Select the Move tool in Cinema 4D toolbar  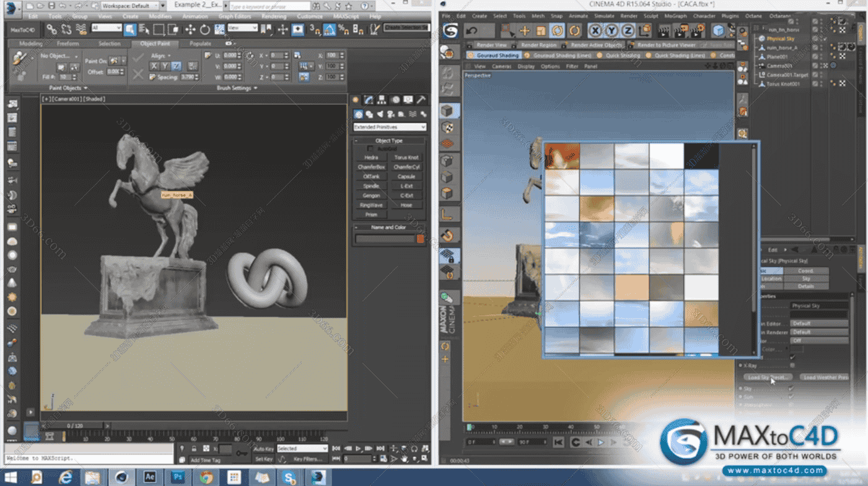[x=524, y=30]
